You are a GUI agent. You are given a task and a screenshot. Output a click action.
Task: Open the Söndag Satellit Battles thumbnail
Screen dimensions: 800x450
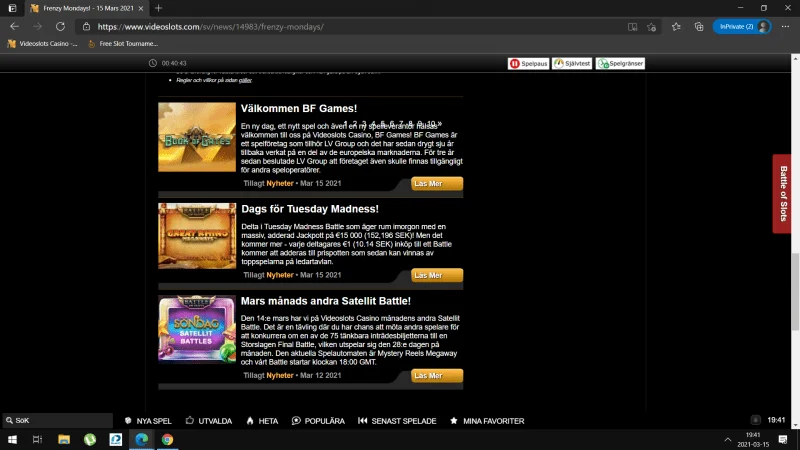(x=197, y=329)
